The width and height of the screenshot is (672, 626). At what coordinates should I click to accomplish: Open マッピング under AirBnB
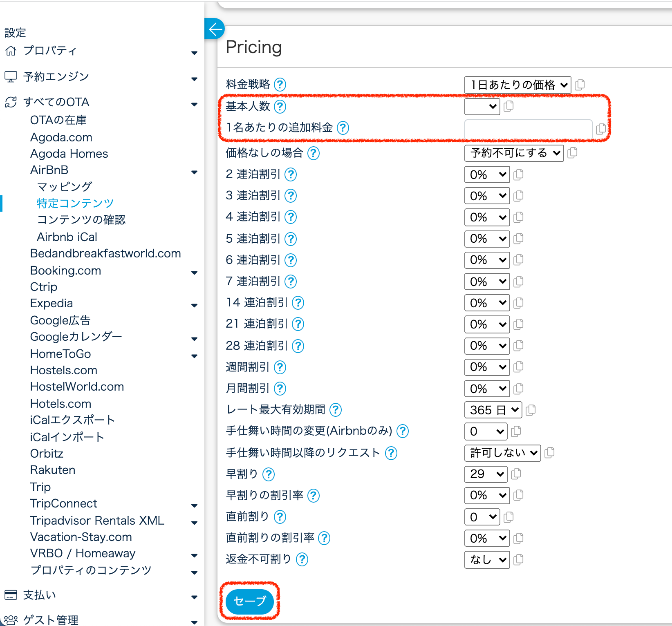pos(65,187)
